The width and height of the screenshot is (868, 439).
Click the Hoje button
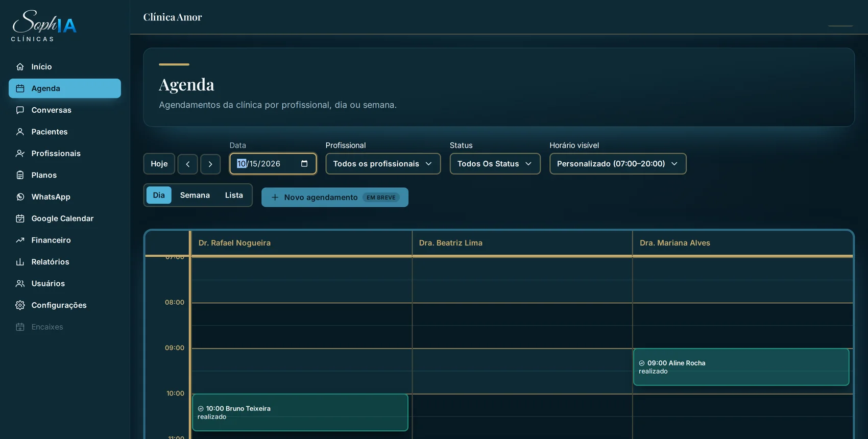159,164
